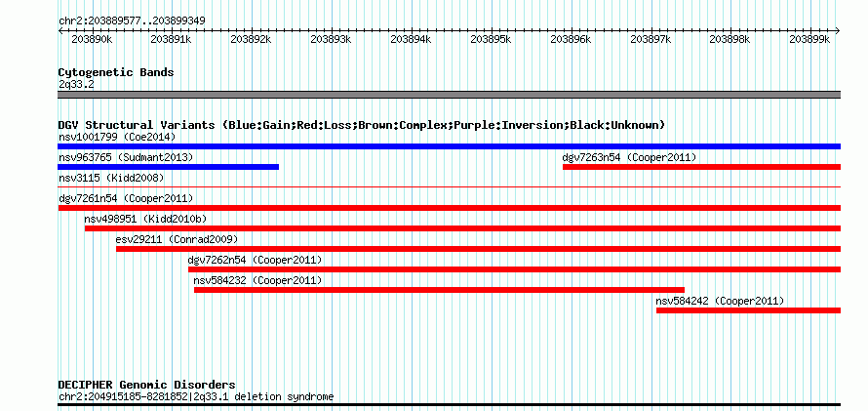The image size is (868, 411).
Task: Select the nsv584242 (Cooper2011) label
Action: pos(720,301)
